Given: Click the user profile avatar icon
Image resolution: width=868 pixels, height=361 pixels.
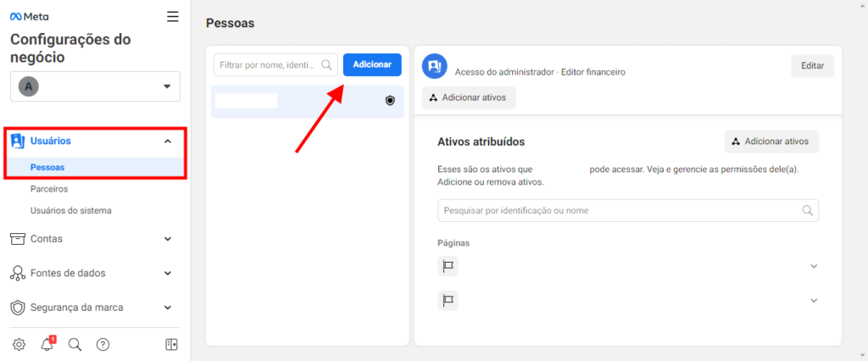Looking at the screenshot, I should pos(435,66).
